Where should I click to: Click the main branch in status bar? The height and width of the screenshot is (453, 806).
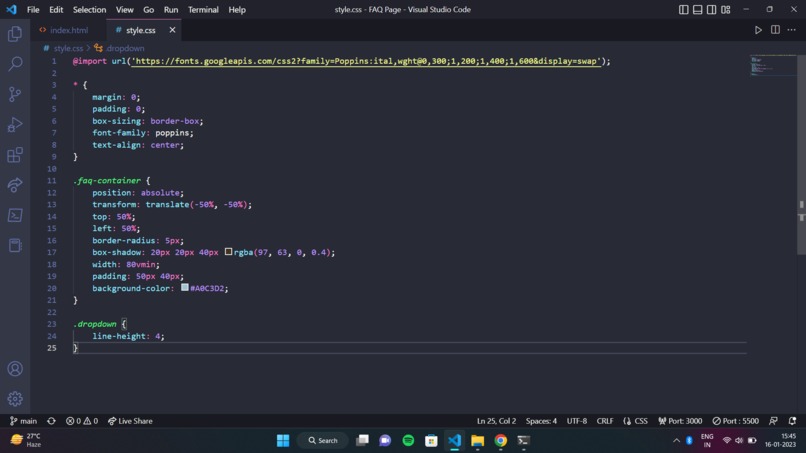tap(23, 421)
